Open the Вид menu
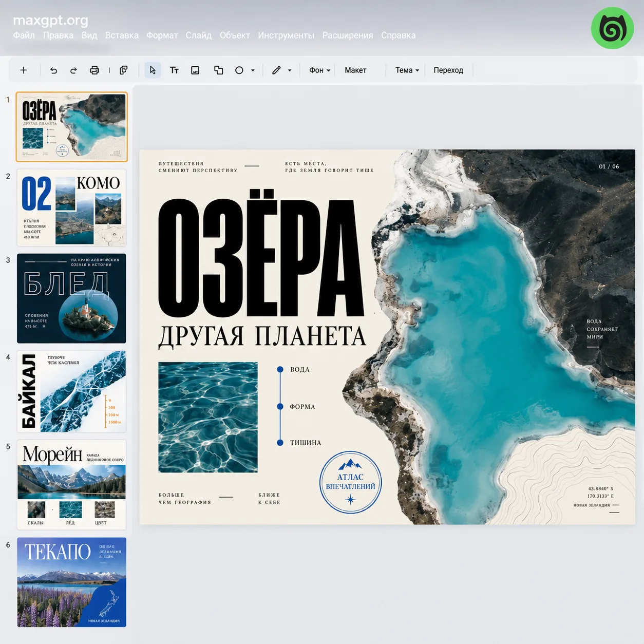This screenshot has height=644, width=644. (x=89, y=35)
